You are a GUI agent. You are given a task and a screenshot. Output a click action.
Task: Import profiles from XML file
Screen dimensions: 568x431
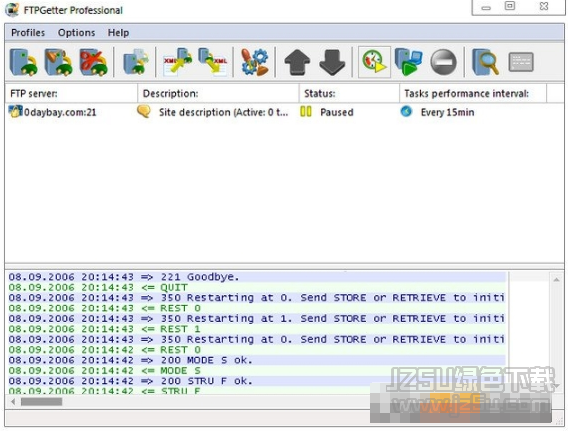(178, 62)
